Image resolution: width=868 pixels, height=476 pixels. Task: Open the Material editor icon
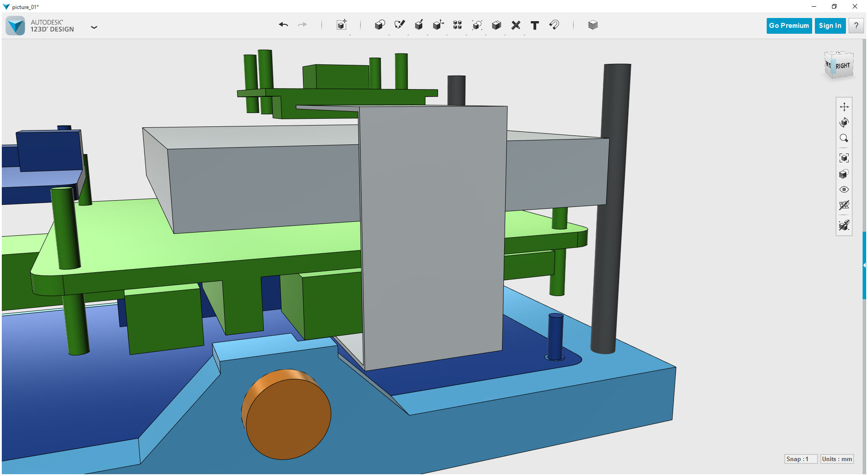pos(592,26)
